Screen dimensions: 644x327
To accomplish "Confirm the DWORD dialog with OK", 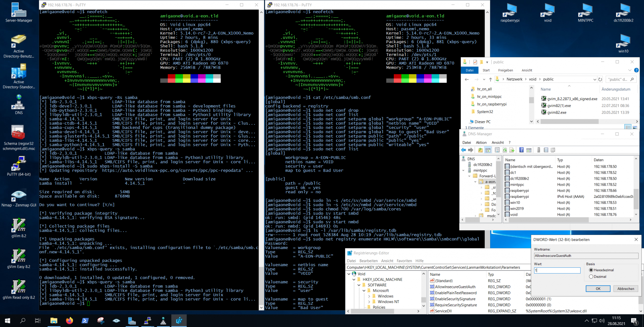I will tap(598, 289).
